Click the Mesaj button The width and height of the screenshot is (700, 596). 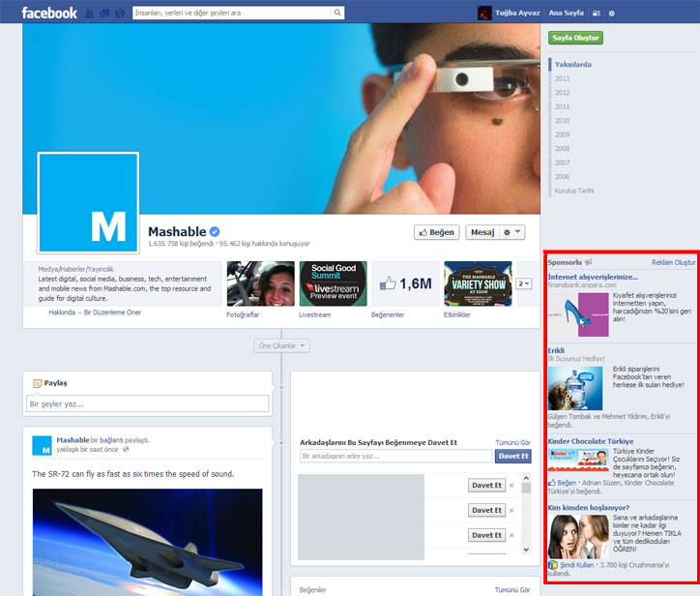pyautogui.click(x=482, y=232)
